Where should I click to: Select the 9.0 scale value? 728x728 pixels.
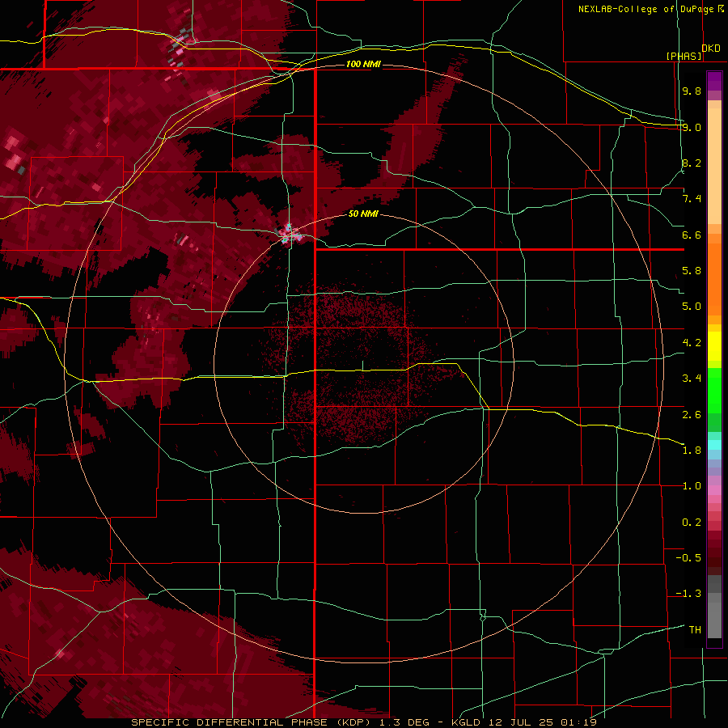tap(692, 127)
